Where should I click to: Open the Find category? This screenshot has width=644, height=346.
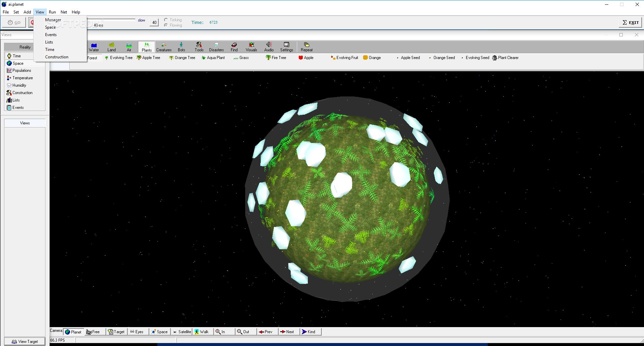(234, 47)
